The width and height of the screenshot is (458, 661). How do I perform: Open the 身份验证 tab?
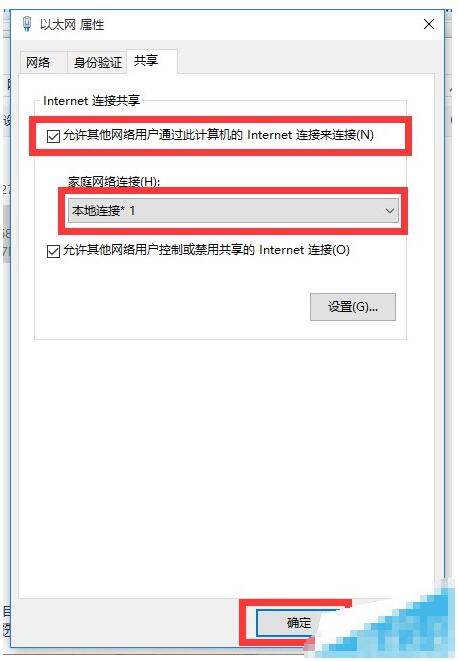pyautogui.click(x=97, y=62)
